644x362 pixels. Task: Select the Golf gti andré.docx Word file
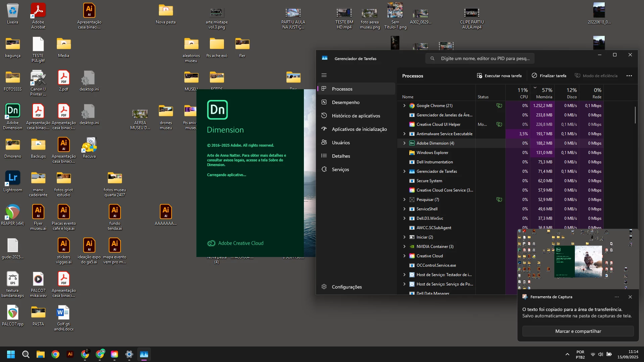(64, 318)
